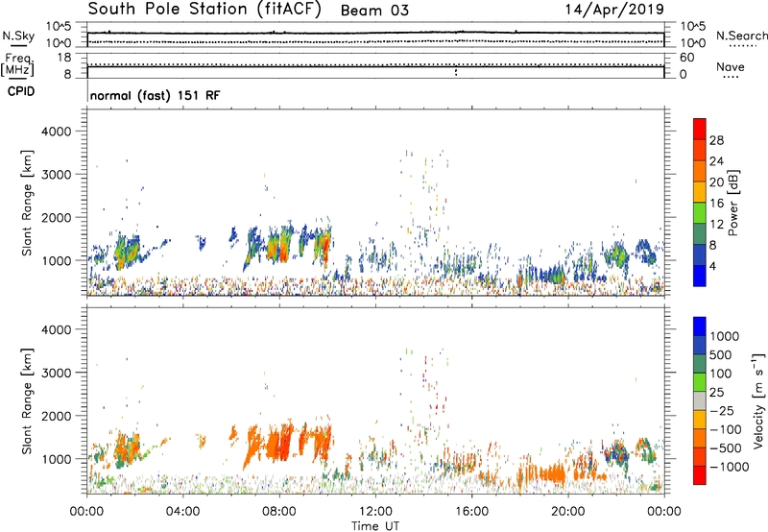
Task: Click the 4000 tick on the power panel axis
Action: coord(56,132)
